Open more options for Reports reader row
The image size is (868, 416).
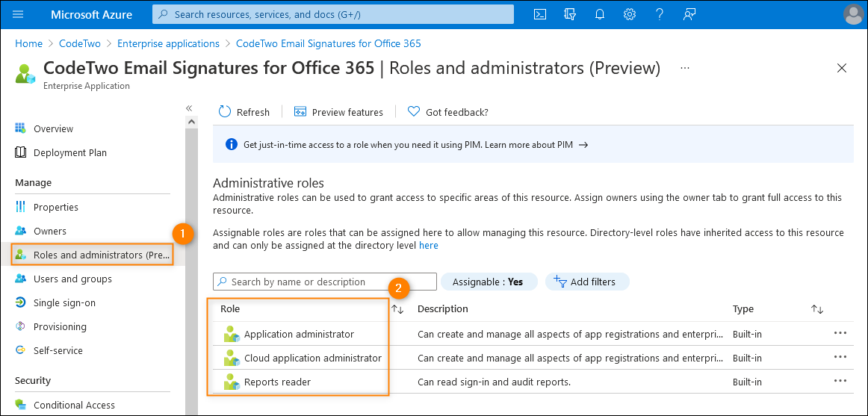[840, 381]
